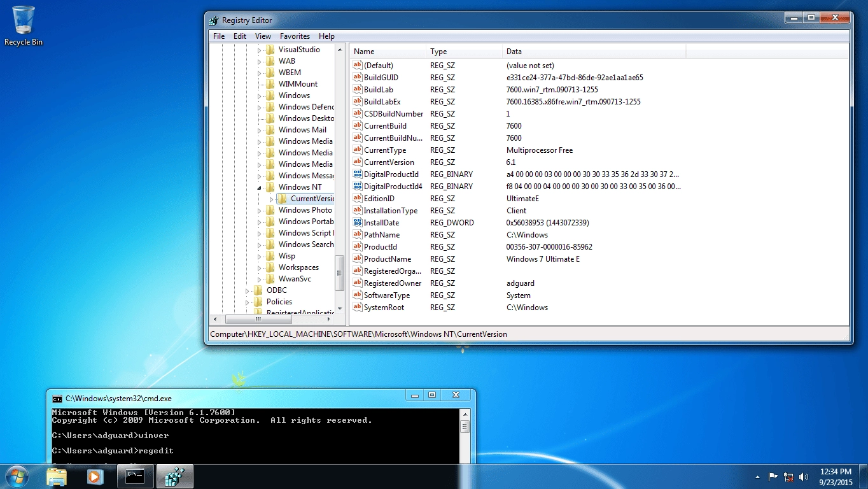Viewport: 868px width, 489px height.
Task: Open the Windows Start orb
Action: tap(17, 476)
